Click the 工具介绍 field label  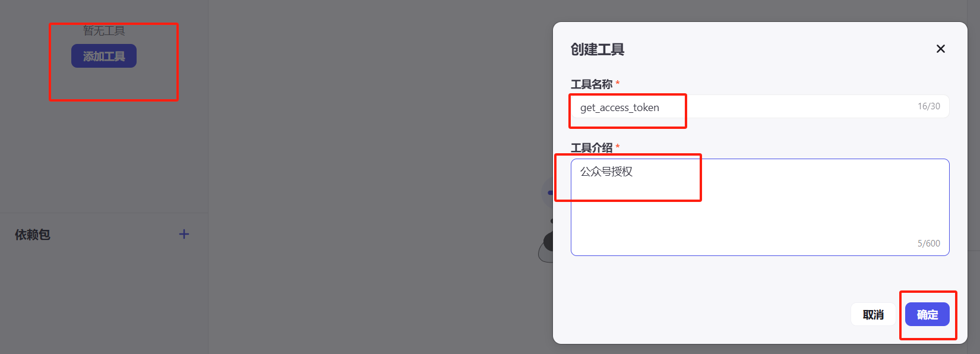[x=592, y=147]
